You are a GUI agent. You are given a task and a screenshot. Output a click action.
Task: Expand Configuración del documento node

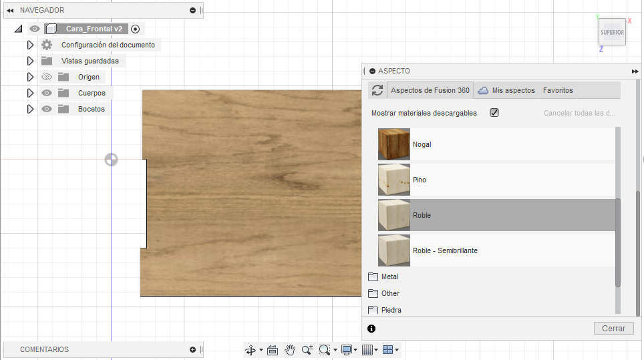coord(30,45)
